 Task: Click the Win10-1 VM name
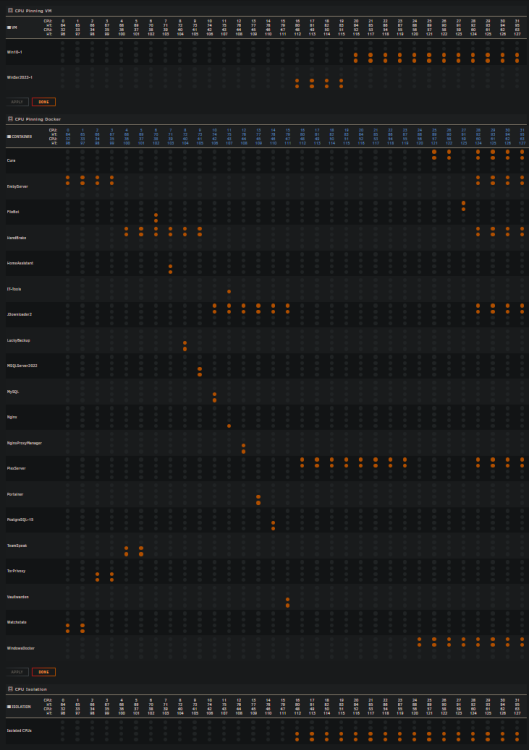[15, 52]
